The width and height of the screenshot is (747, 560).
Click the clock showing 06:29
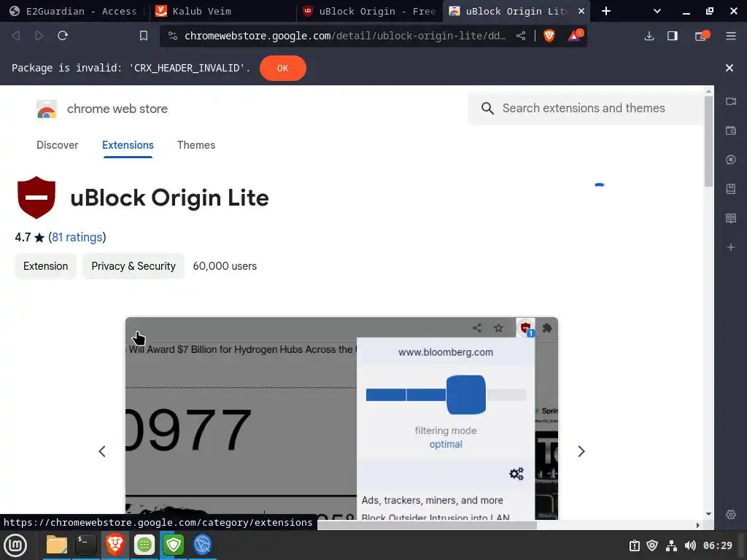point(718,545)
